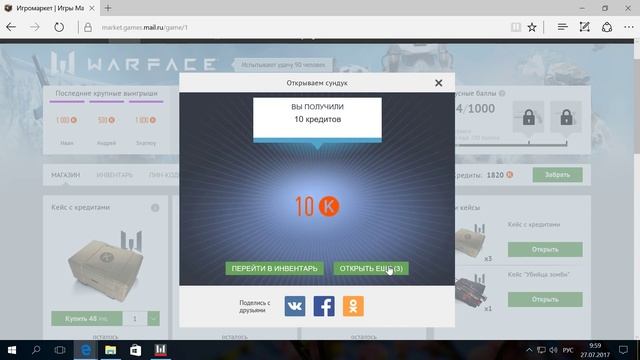Click the Warface logo
The height and width of the screenshot is (360, 640).
pyautogui.click(x=133, y=64)
